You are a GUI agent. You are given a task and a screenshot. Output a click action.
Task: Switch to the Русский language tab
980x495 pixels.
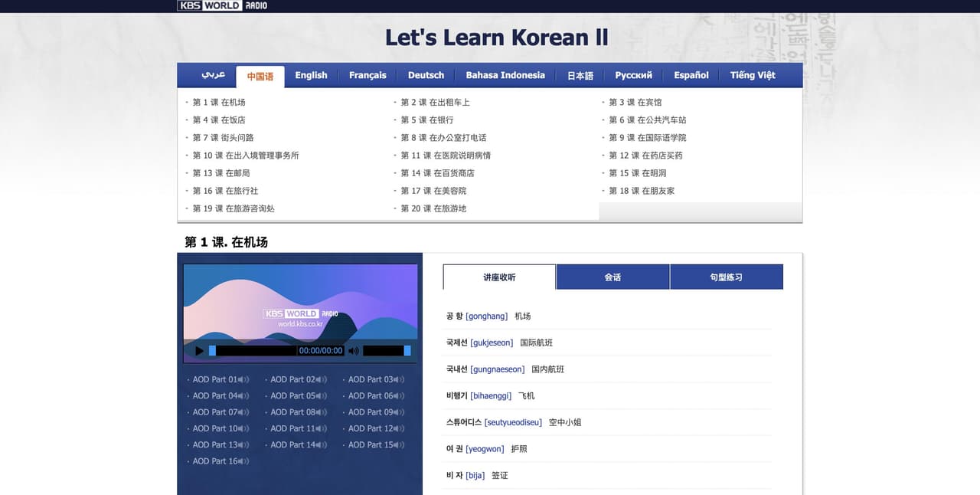[633, 75]
